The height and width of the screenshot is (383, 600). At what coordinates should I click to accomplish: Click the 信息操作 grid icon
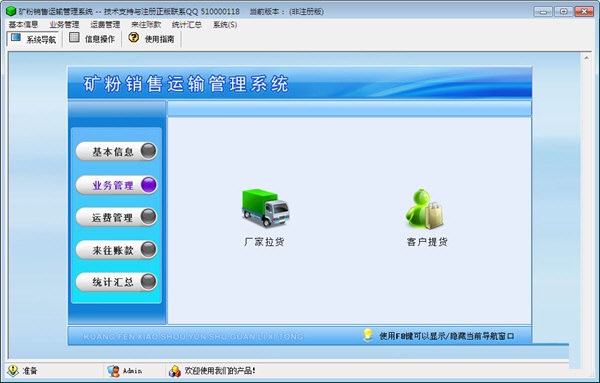pos(74,37)
